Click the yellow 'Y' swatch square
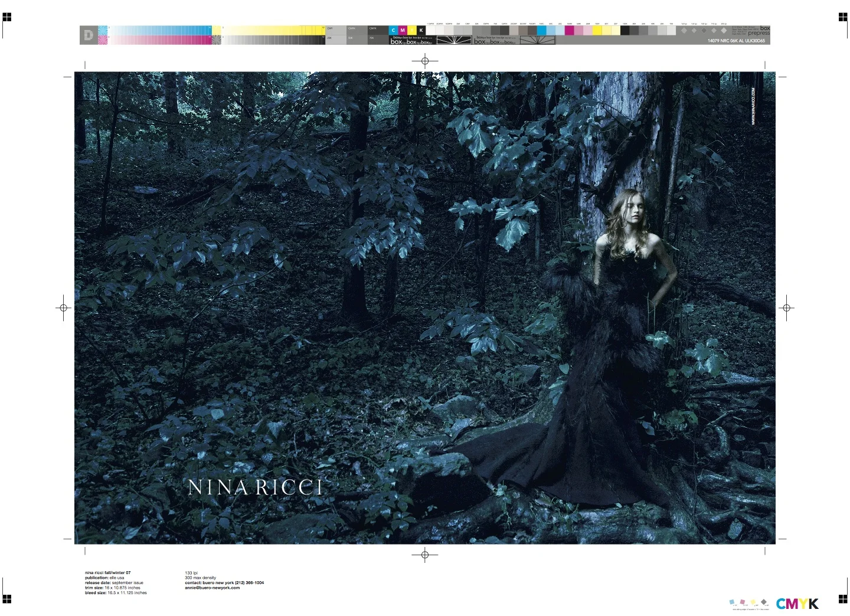 click(412, 30)
